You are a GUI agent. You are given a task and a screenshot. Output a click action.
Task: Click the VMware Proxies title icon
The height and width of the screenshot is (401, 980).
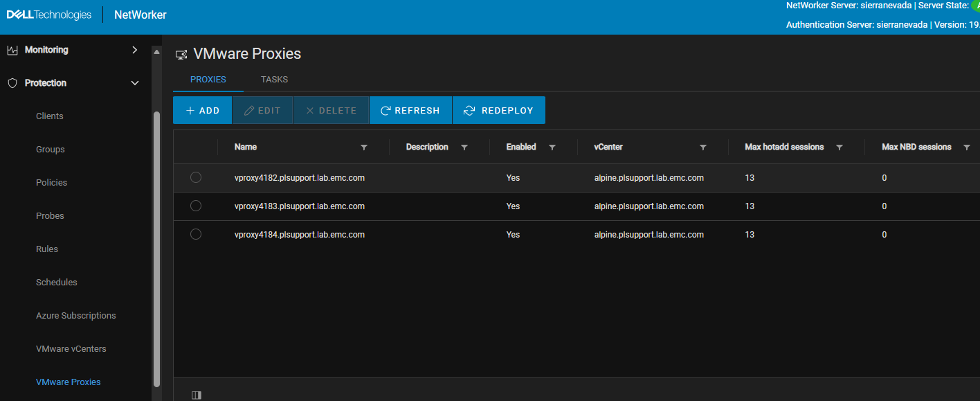181,54
